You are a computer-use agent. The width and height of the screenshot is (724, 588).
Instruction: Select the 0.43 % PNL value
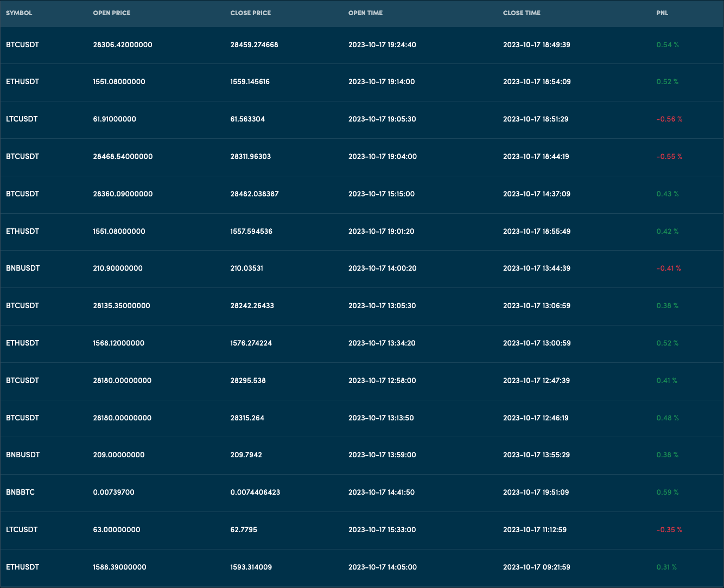pyautogui.click(x=668, y=194)
